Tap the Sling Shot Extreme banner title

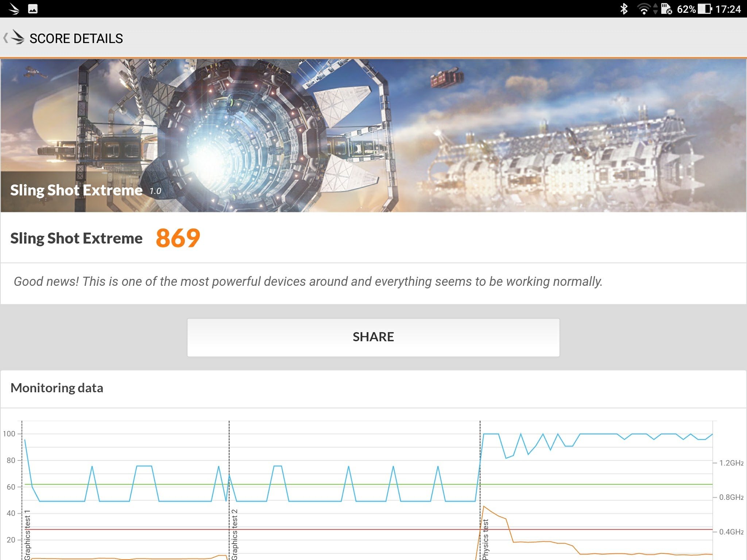[76, 190]
